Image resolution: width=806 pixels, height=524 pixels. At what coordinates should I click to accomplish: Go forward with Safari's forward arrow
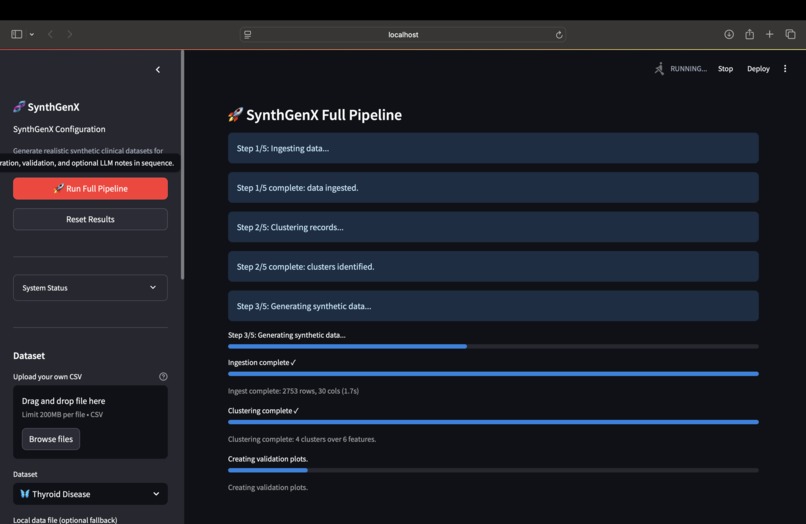click(x=69, y=34)
